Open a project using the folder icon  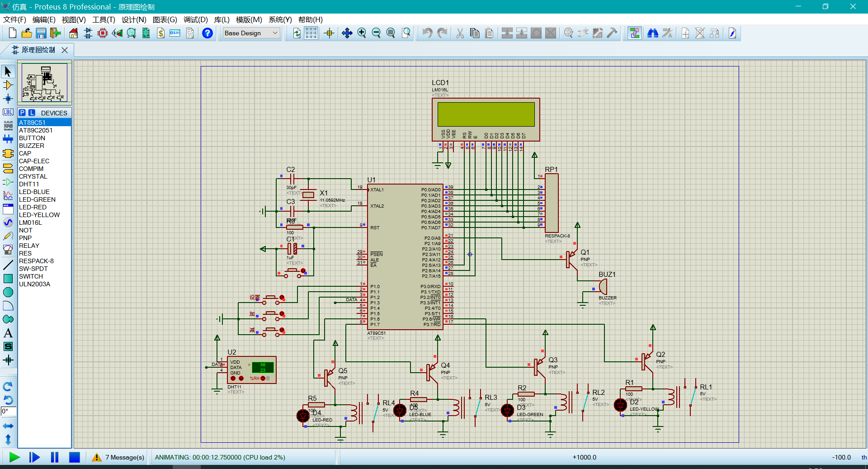coord(27,33)
